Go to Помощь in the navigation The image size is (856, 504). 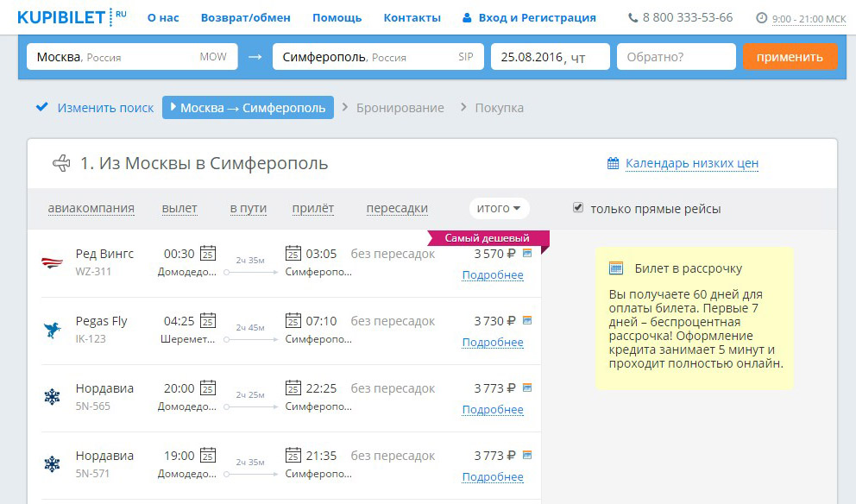[x=337, y=17]
